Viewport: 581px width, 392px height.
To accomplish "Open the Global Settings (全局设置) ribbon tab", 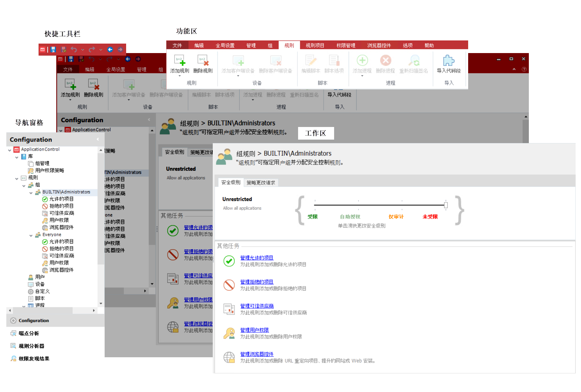I will tap(225, 45).
